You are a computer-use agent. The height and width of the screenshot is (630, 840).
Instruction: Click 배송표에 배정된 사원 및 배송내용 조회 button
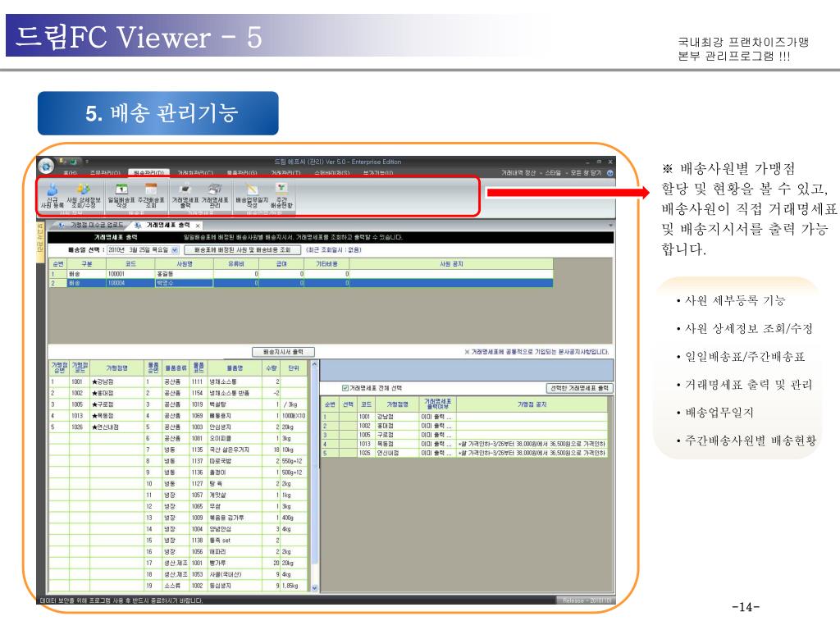tap(242, 250)
